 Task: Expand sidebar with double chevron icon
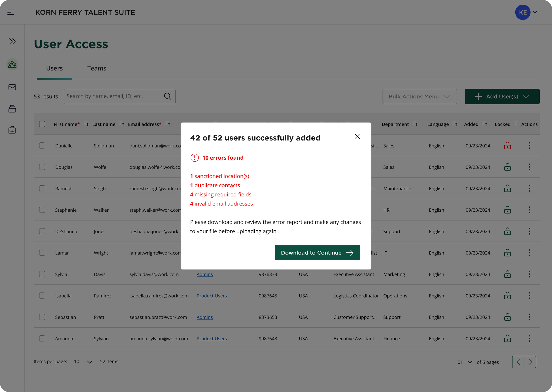pos(12,41)
